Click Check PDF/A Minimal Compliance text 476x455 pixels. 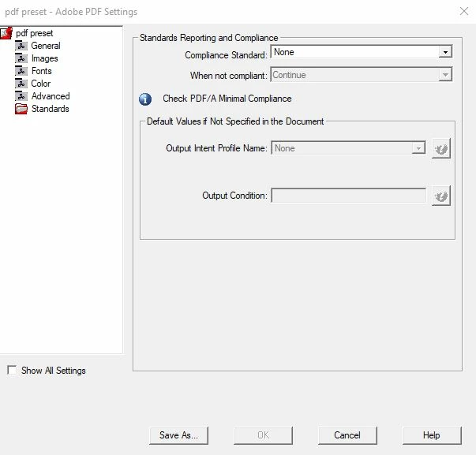[227, 99]
